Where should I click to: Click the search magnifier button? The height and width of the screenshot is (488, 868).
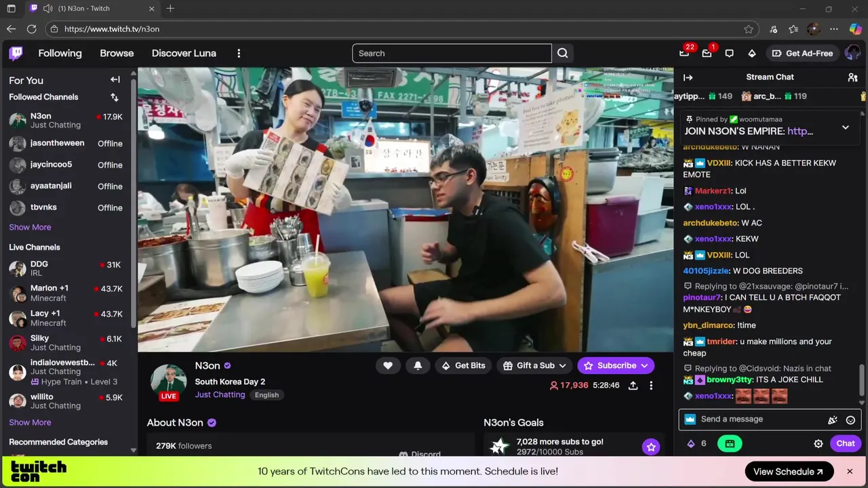click(563, 53)
